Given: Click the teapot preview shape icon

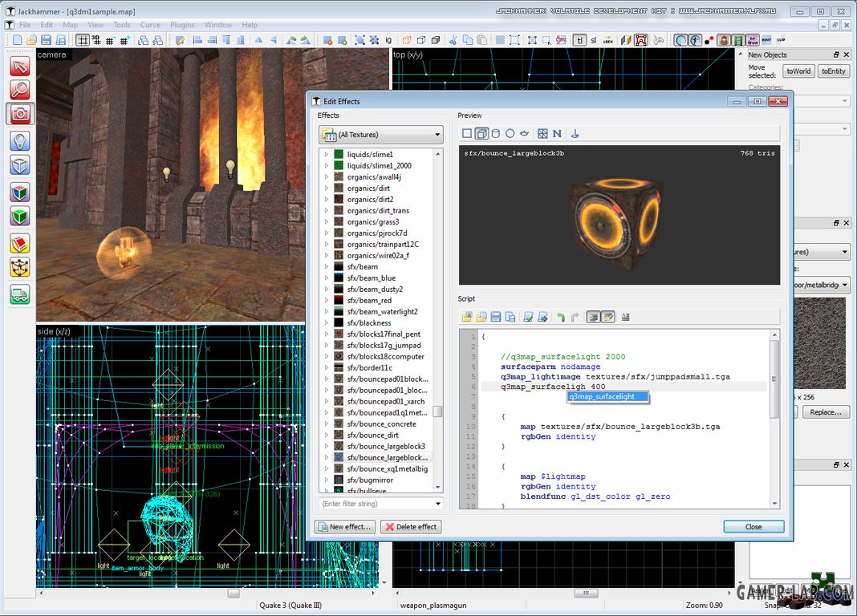Looking at the screenshot, I should coord(524,133).
